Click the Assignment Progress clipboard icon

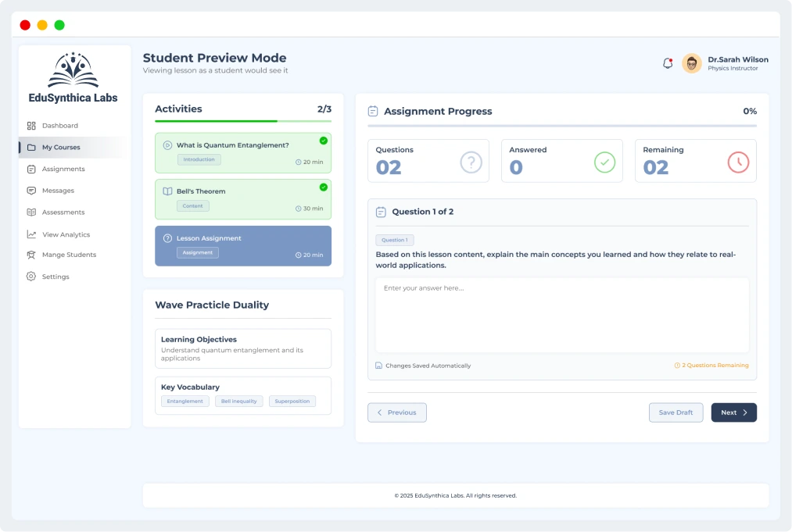coord(373,112)
